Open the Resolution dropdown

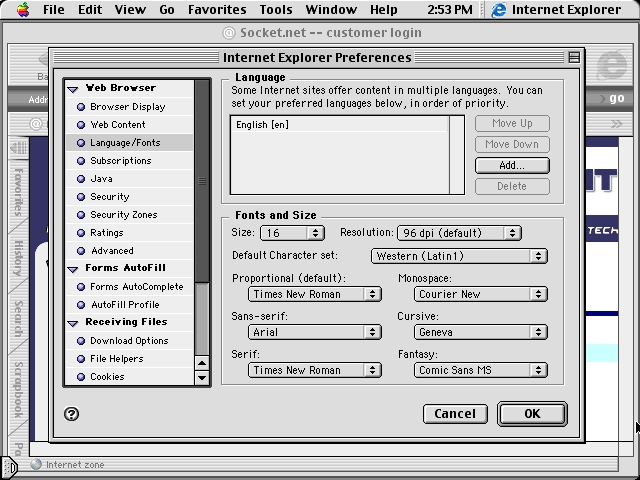coord(459,233)
